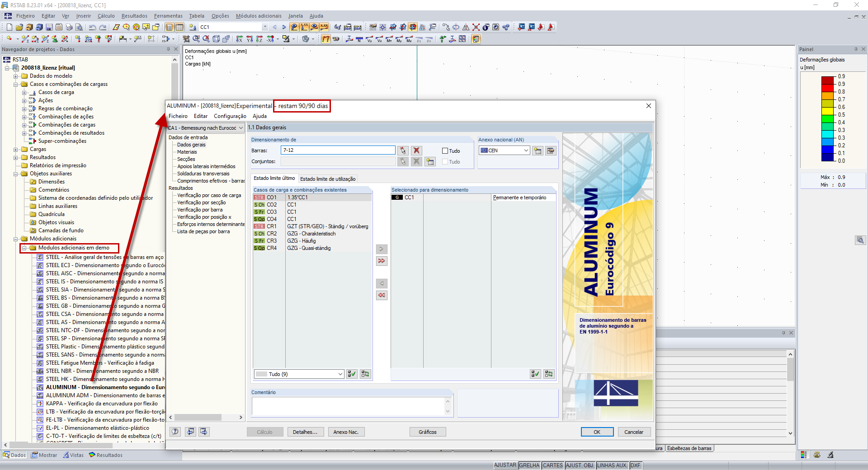
Task: Expand the Dados do modelo tree node
Action: (x=16, y=76)
